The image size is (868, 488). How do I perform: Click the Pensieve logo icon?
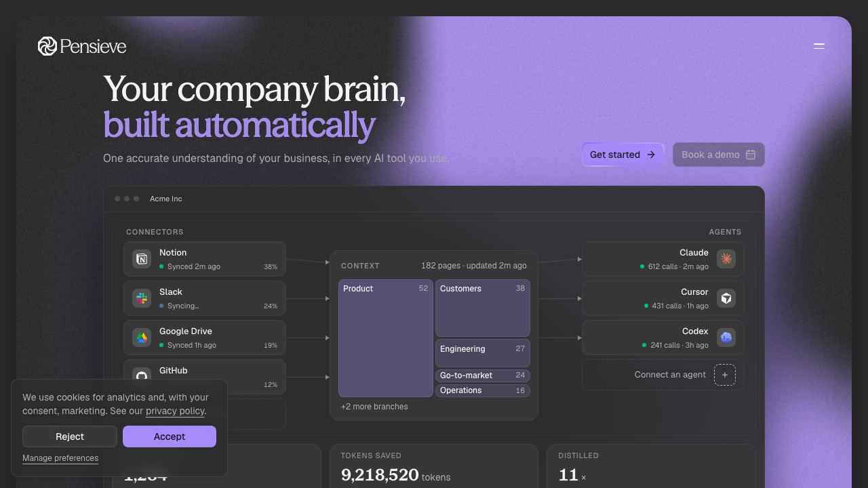(47, 46)
